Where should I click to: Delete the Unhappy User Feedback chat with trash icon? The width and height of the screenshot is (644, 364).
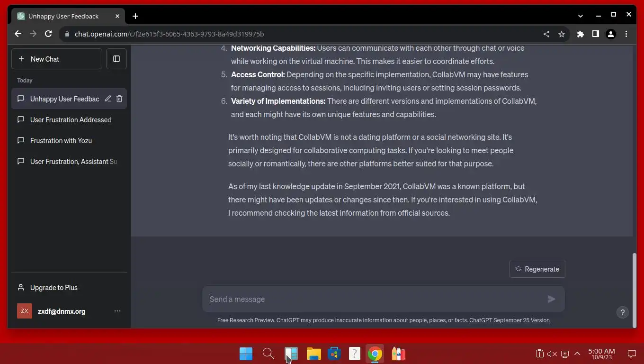119,99
